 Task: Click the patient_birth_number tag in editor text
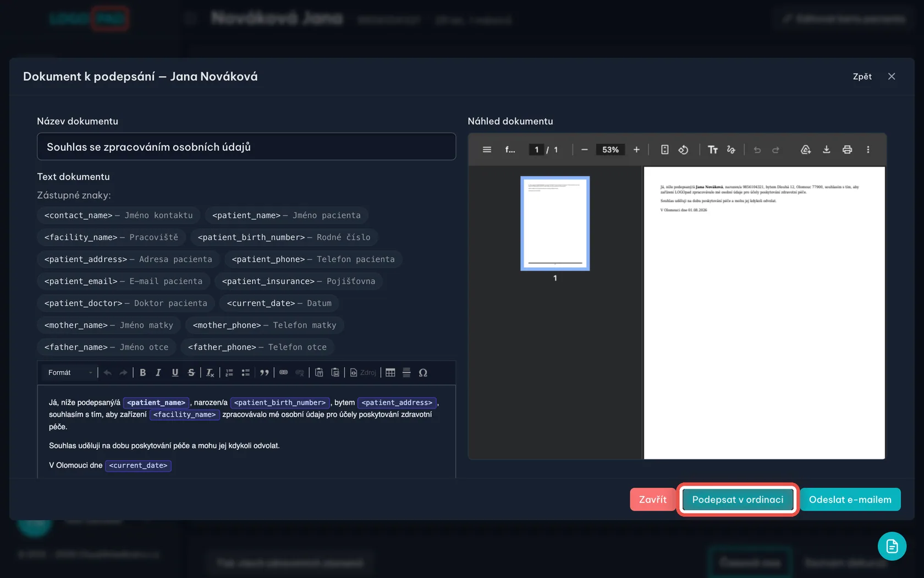[280, 403]
